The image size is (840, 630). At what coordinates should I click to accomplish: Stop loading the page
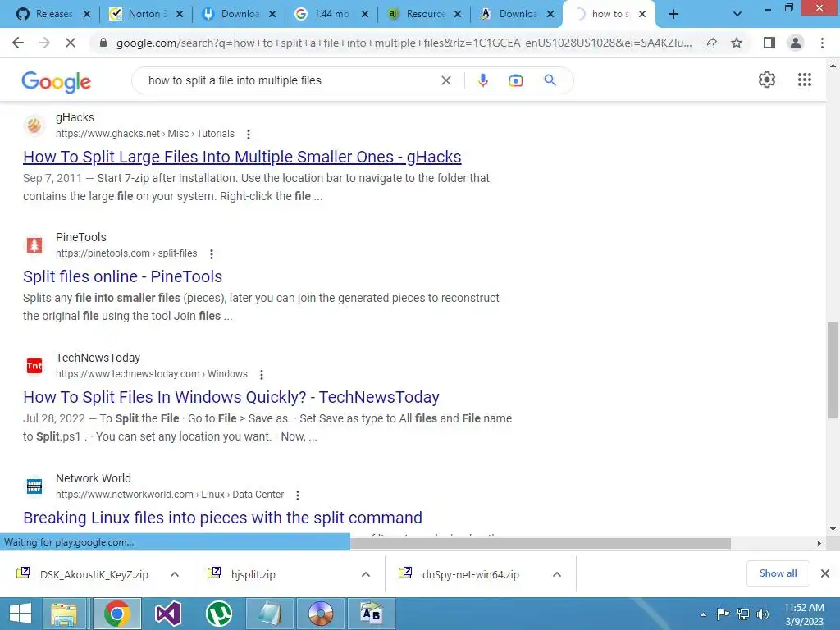coord(71,43)
